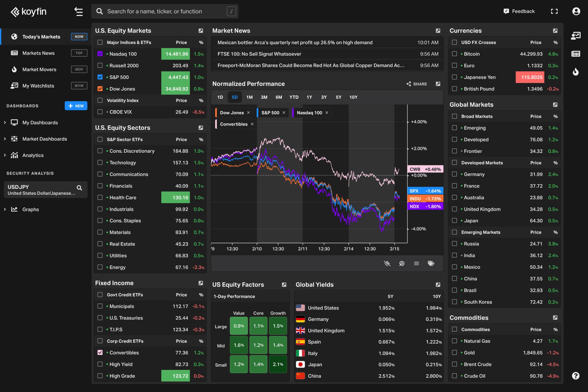The height and width of the screenshot is (392, 588).
Task: Expand the Graphs section
Action: point(5,209)
